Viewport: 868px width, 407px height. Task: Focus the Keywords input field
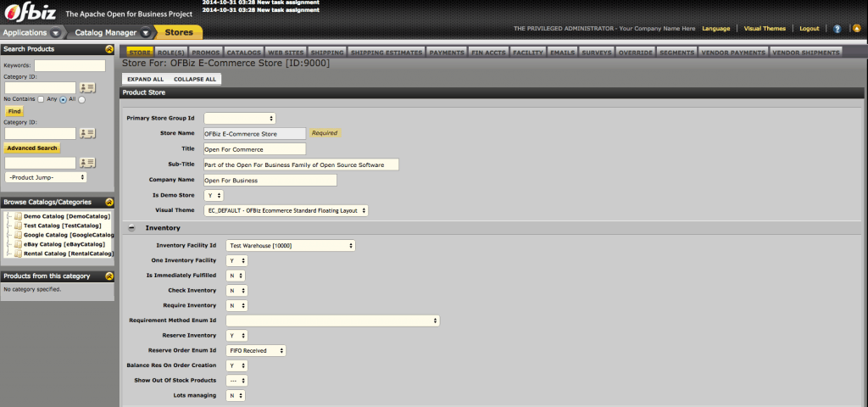pyautogui.click(x=70, y=66)
